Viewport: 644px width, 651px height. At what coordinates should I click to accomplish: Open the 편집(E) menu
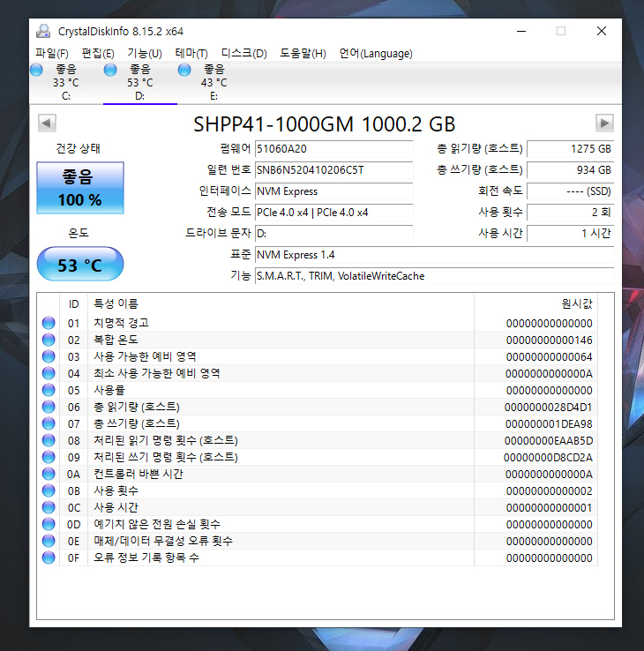[98, 53]
